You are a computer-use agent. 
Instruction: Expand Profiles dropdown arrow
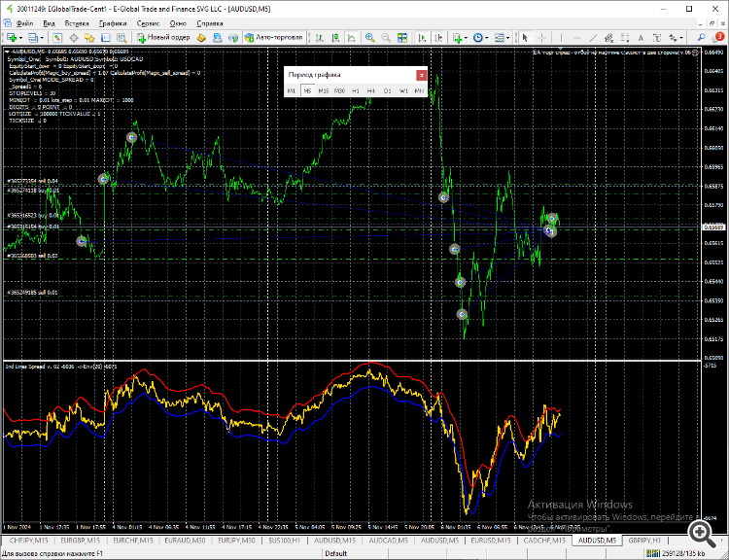[43, 38]
